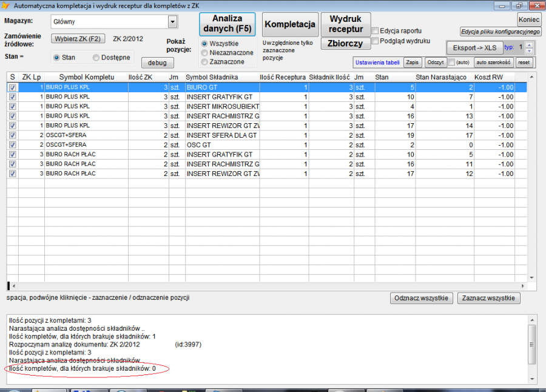Click the Koszt RW column header
The height and width of the screenshot is (392, 546).
click(x=494, y=77)
